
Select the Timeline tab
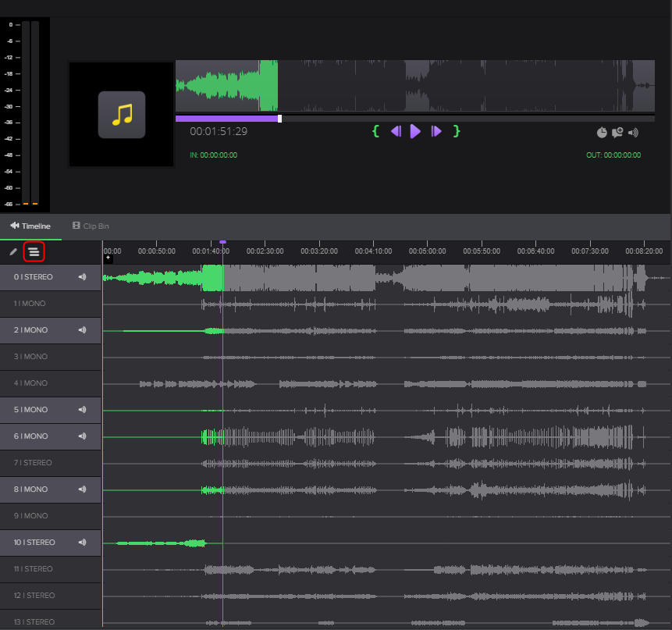pos(30,226)
